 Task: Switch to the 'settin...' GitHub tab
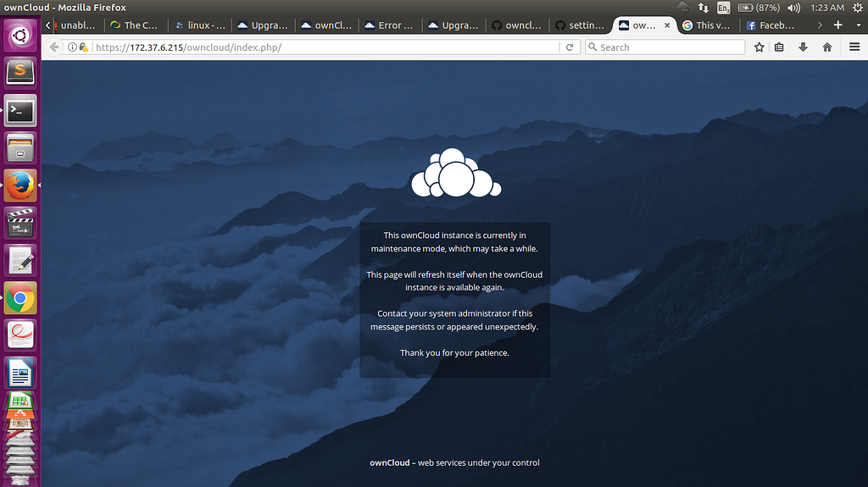(581, 25)
